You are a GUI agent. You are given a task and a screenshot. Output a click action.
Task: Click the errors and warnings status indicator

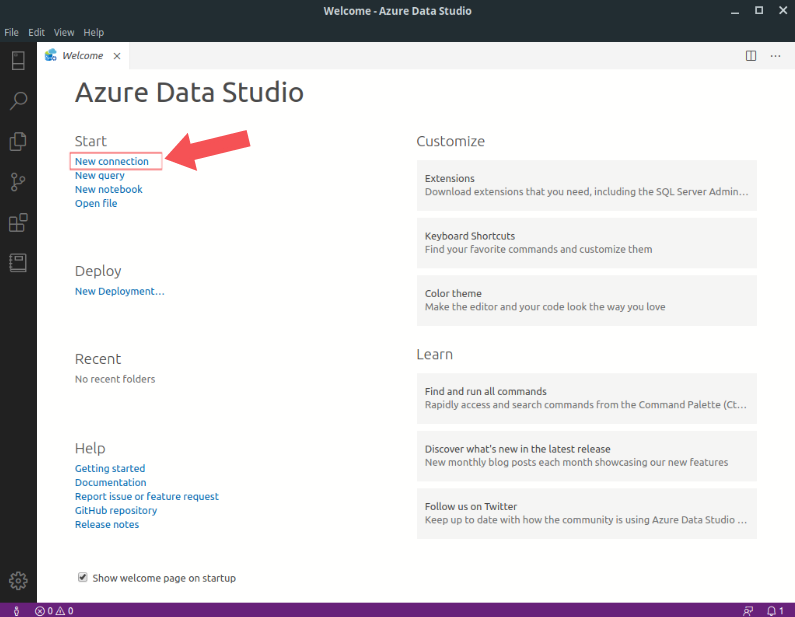coord(54,611)
